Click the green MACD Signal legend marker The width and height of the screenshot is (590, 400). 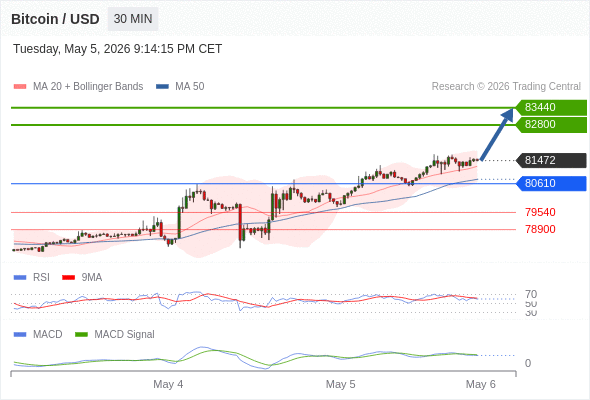tap(81, 335)
